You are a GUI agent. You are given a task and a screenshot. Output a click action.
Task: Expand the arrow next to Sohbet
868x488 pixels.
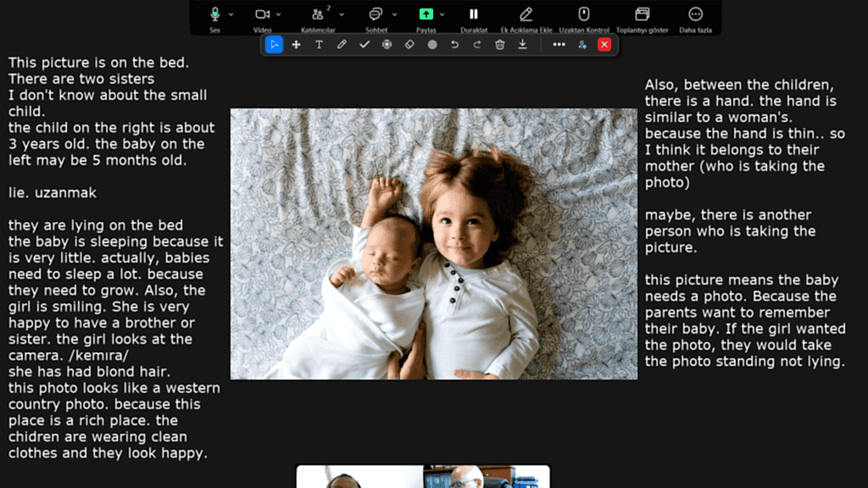click(394, 14)
